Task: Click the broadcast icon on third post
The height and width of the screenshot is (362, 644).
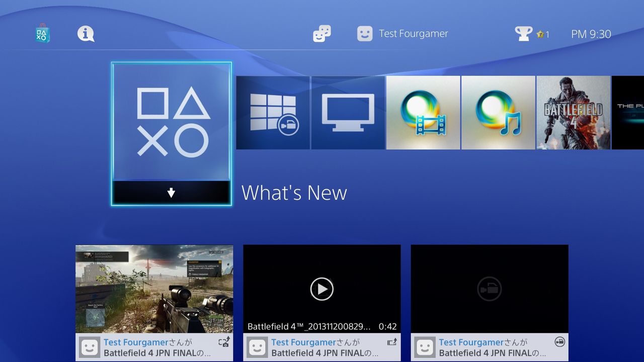Action: tap(559, 342)
